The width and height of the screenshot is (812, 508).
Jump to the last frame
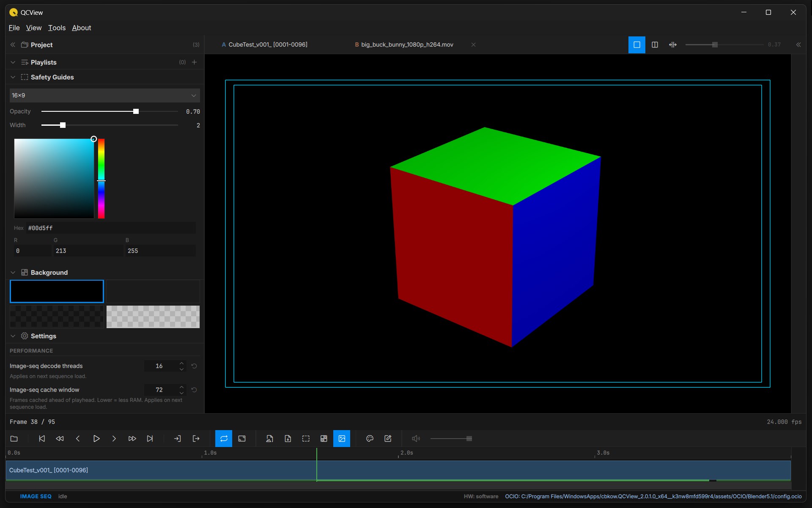(x=150, y=439)
